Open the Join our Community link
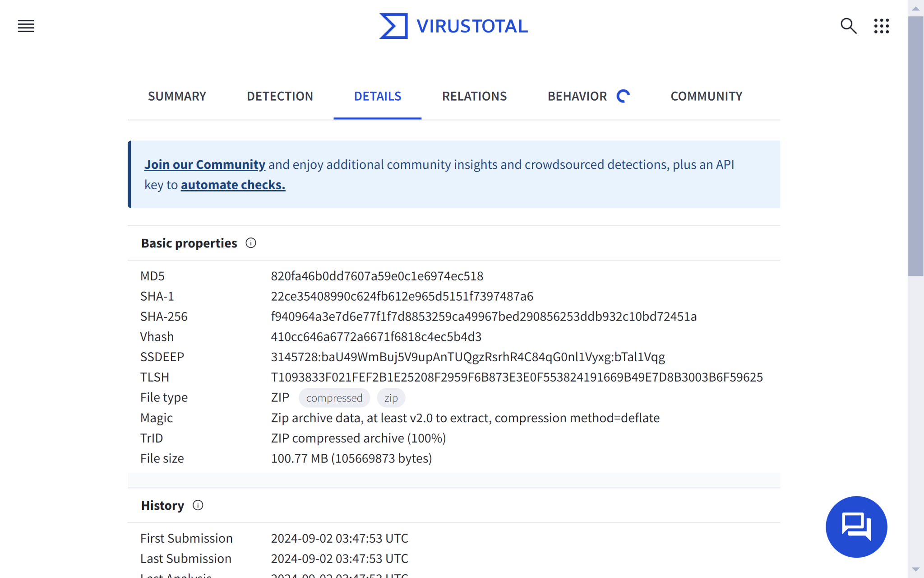 click(205, 164)
